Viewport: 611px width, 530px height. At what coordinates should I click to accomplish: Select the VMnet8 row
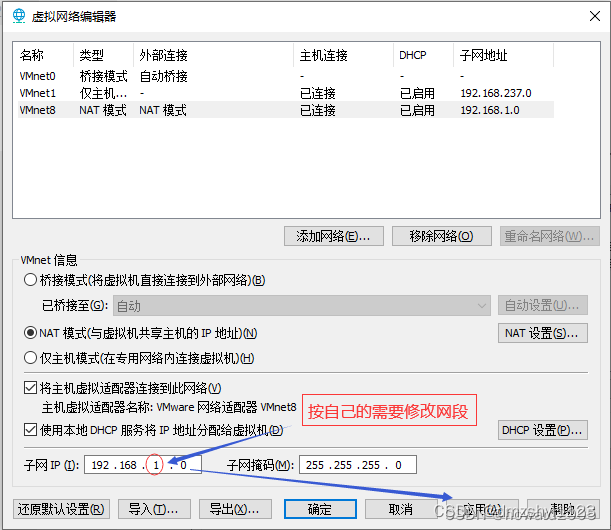point(286,110)
